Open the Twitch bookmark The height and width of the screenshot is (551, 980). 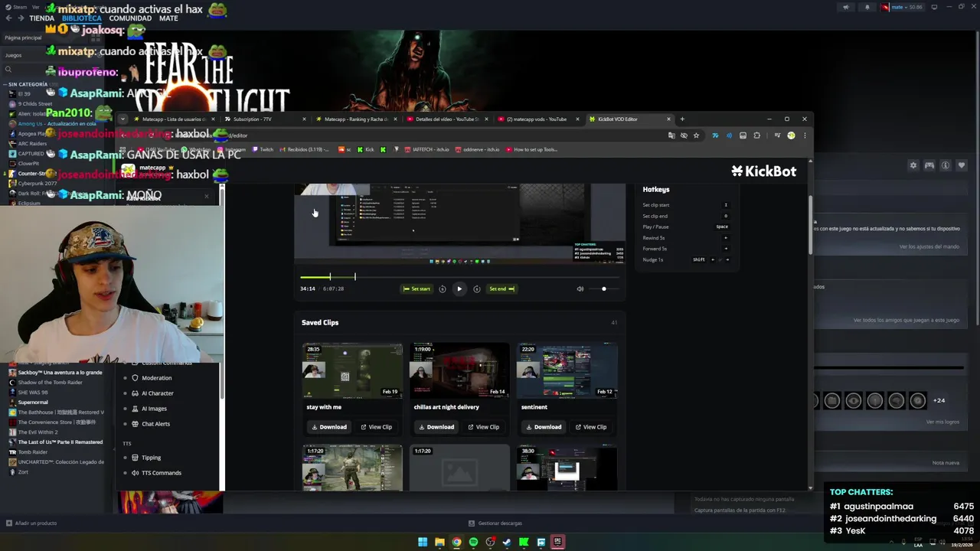262,150
